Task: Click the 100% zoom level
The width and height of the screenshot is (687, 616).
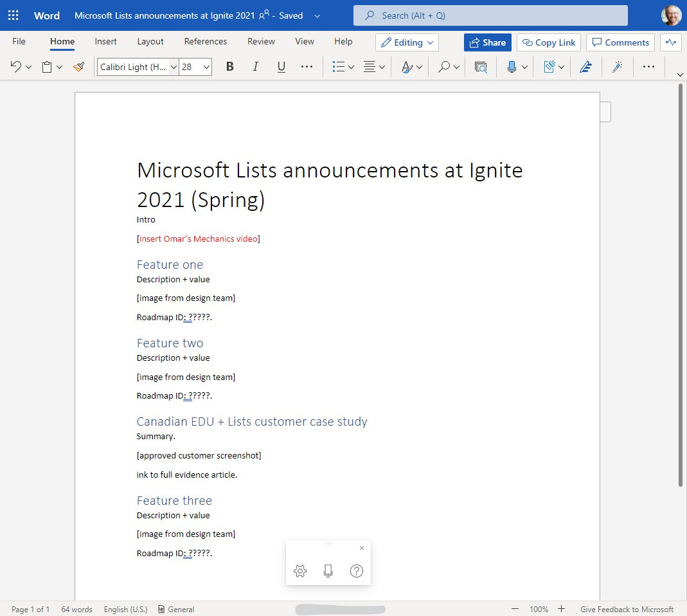Action: (539, 609)
